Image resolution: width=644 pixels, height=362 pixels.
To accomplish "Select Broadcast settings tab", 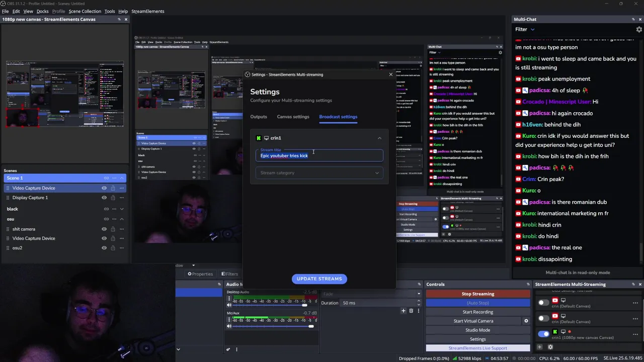I will (x=338, y=117).
